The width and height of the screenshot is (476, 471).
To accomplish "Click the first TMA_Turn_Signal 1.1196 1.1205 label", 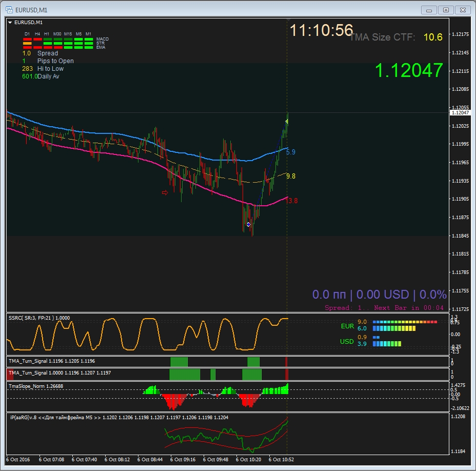I will [52, 361].
